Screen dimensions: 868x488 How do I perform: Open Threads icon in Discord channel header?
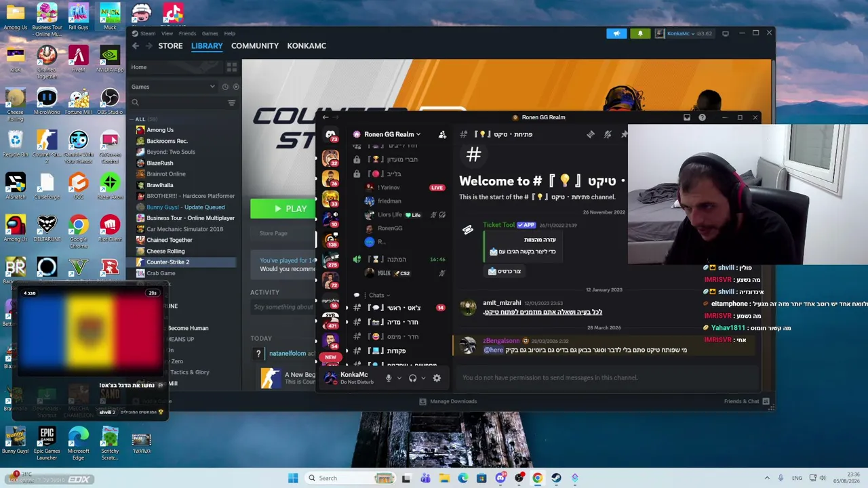pos(591,134)
